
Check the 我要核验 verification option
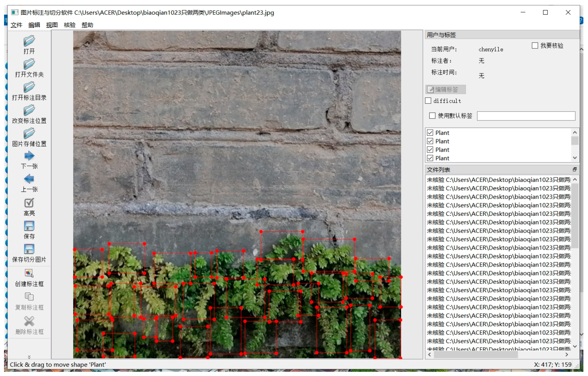pos(535,45)
